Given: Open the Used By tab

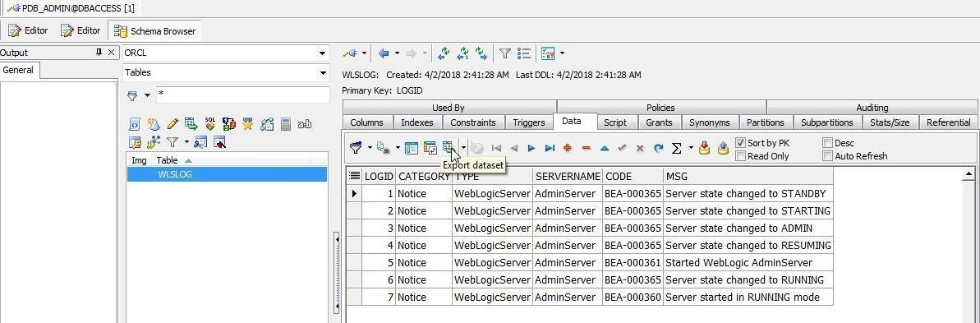Looking at the screenshot, I should (x=449, y=108).
